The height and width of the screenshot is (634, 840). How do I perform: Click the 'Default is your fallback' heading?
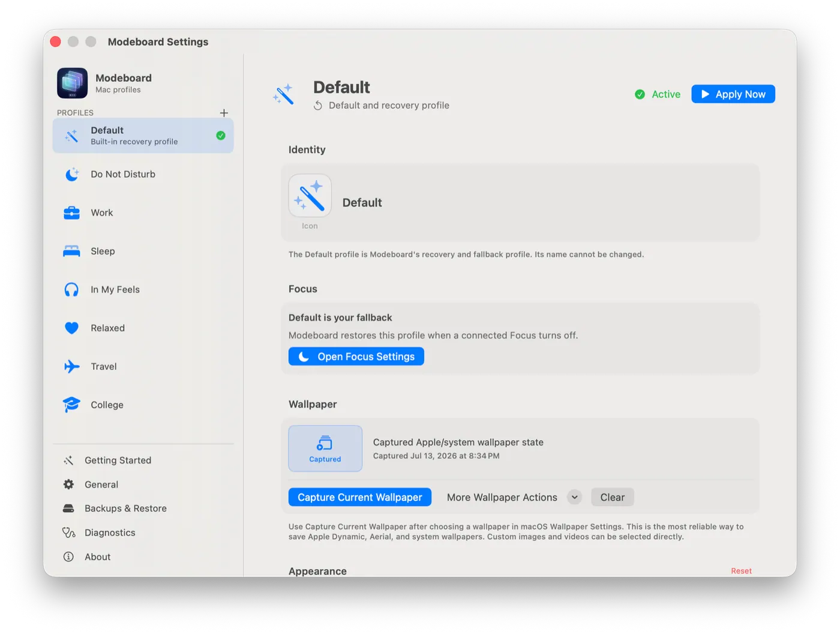[340, 318]
